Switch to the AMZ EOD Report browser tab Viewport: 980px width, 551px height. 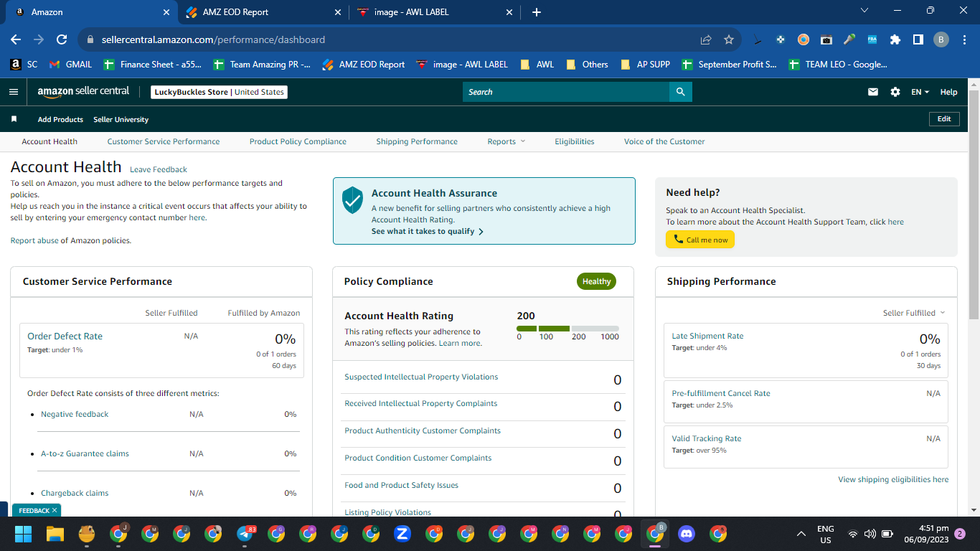pos(263,12)
